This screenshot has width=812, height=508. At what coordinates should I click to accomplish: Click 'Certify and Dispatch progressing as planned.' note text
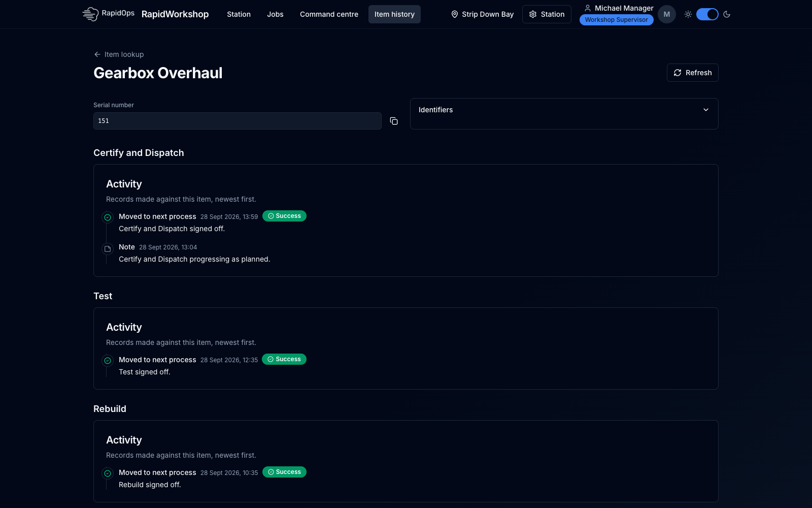(194, 259)
